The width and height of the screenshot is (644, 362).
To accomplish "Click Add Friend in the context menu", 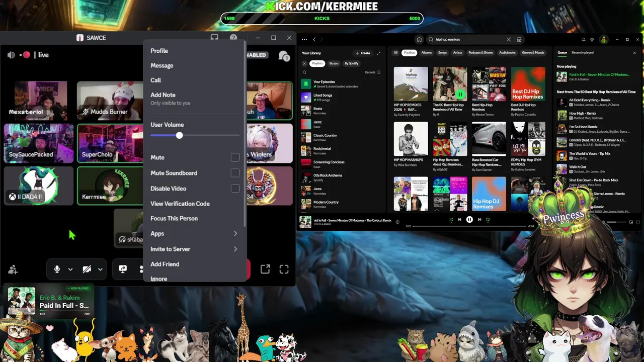I will tap(194, 264).
